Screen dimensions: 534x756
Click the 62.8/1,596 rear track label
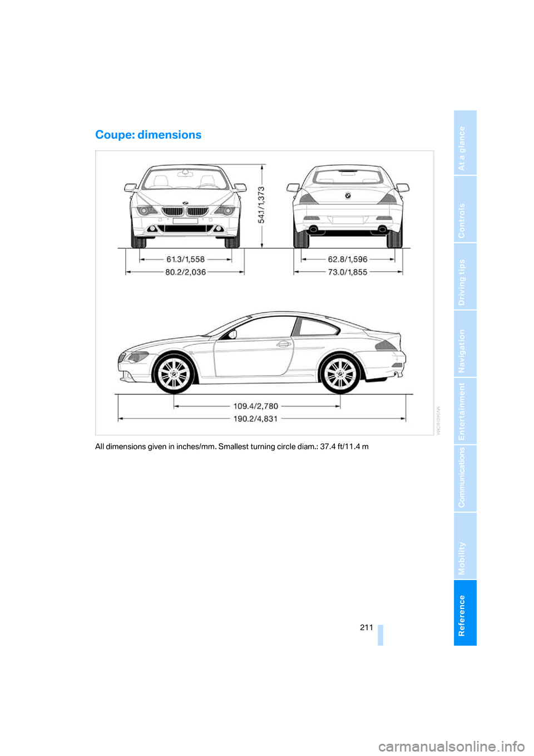[x=348, y=259]
